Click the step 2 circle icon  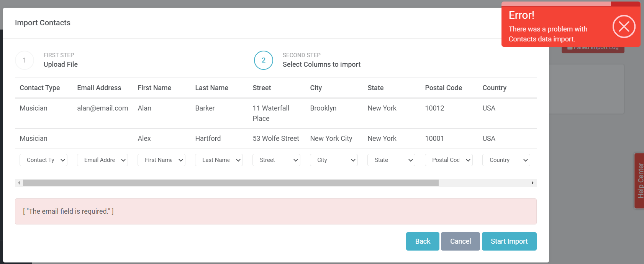[x=264, y=60]
